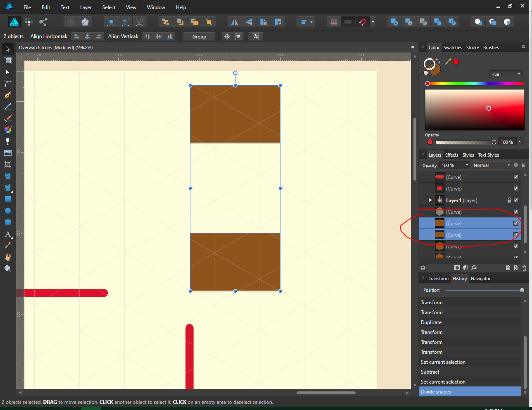
Task: Select the Hand view tool
Action: point(7,257)
